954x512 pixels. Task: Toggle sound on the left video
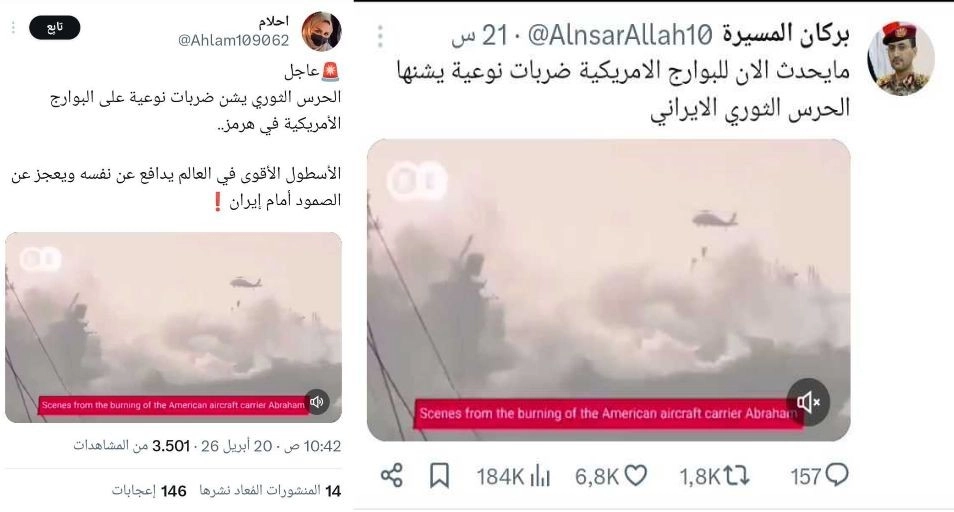[316, 402]
